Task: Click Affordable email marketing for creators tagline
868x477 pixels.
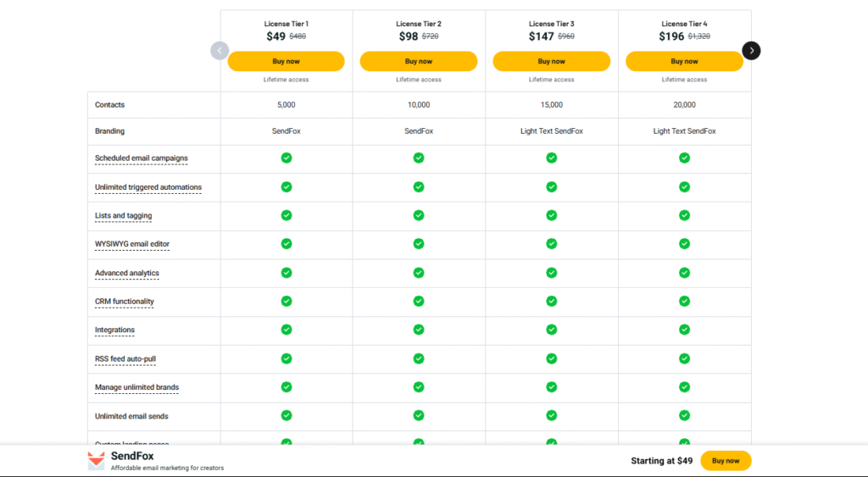Action: (x=167, y=469)
